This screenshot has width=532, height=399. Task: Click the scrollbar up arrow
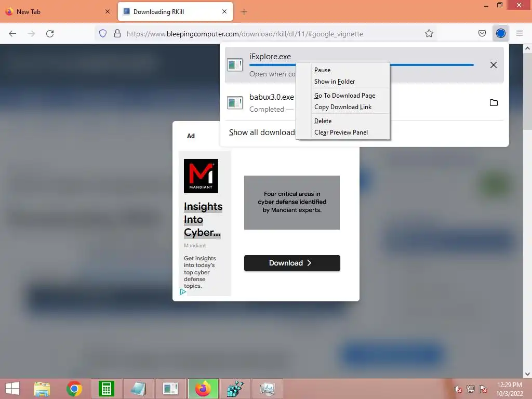tap(527, 48)
